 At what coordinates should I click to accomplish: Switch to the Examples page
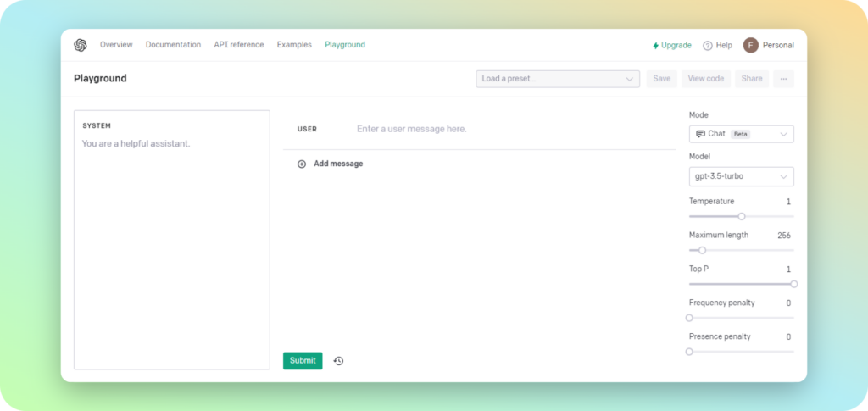[x=294, y=45]
